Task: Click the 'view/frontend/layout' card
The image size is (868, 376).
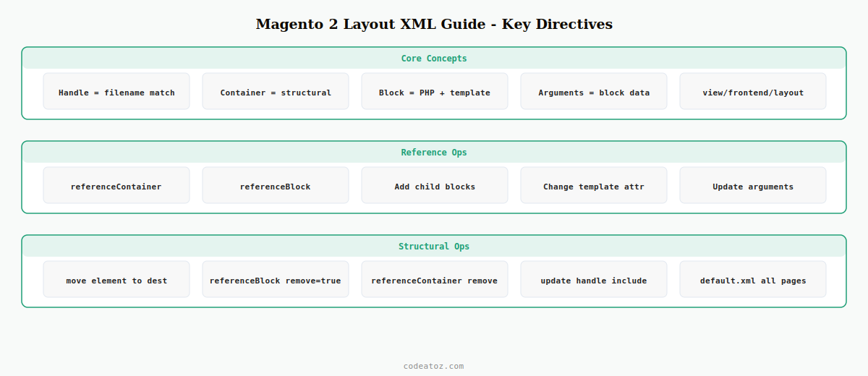Action: pos(753,91)
